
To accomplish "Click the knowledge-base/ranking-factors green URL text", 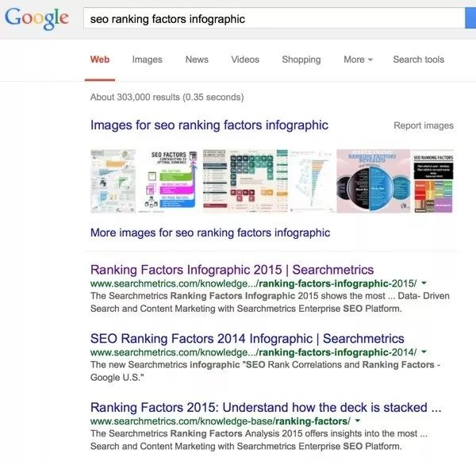I will point(221,421).
